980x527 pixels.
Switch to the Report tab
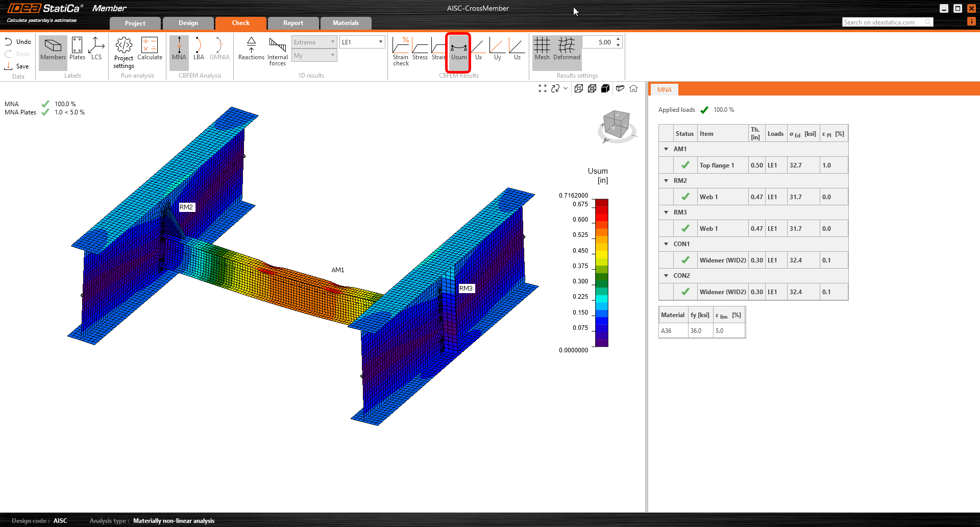[293, 23]
